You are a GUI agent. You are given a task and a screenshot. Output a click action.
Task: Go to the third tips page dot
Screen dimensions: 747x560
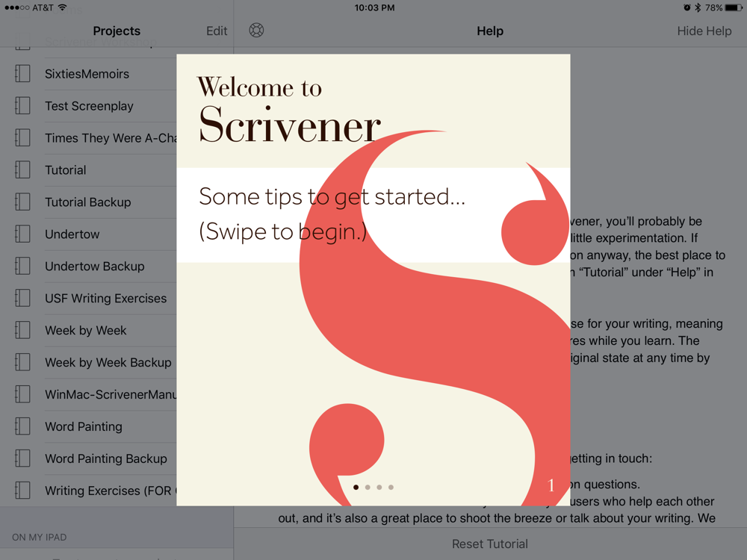click(379, 487)
